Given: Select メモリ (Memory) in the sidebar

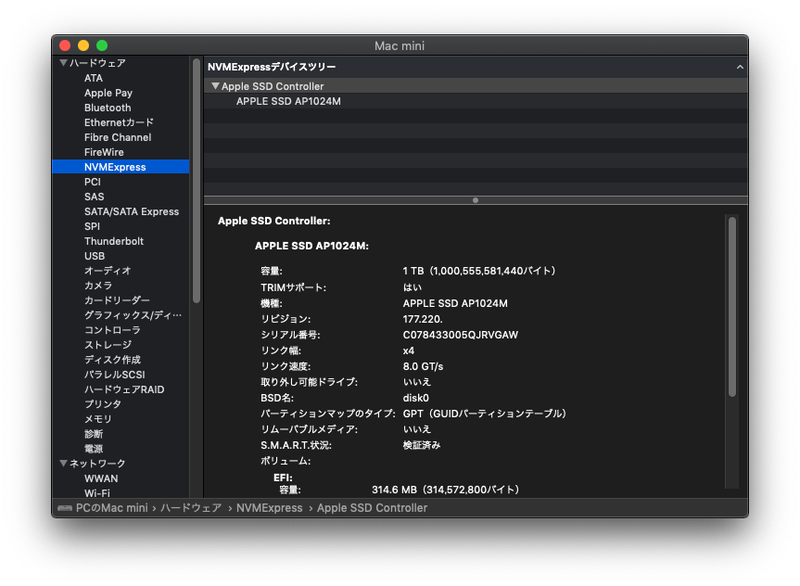Looking at the screenshot, I should (x=98, y=419).
